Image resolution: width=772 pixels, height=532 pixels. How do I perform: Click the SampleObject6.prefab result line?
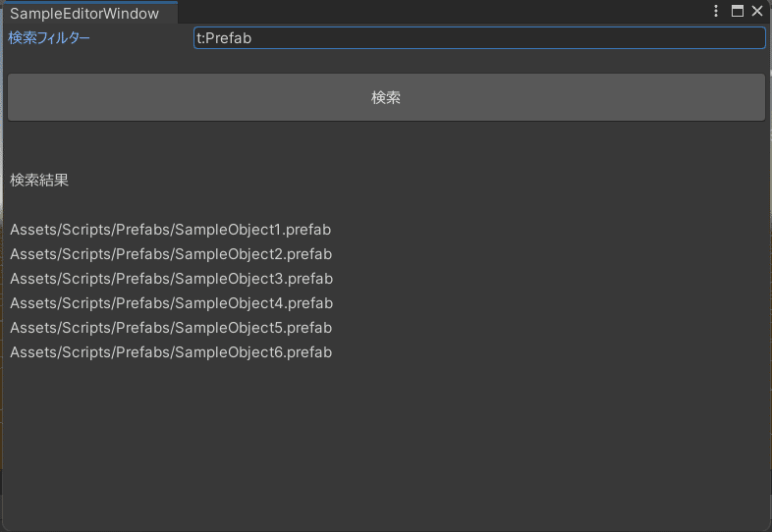171,352
